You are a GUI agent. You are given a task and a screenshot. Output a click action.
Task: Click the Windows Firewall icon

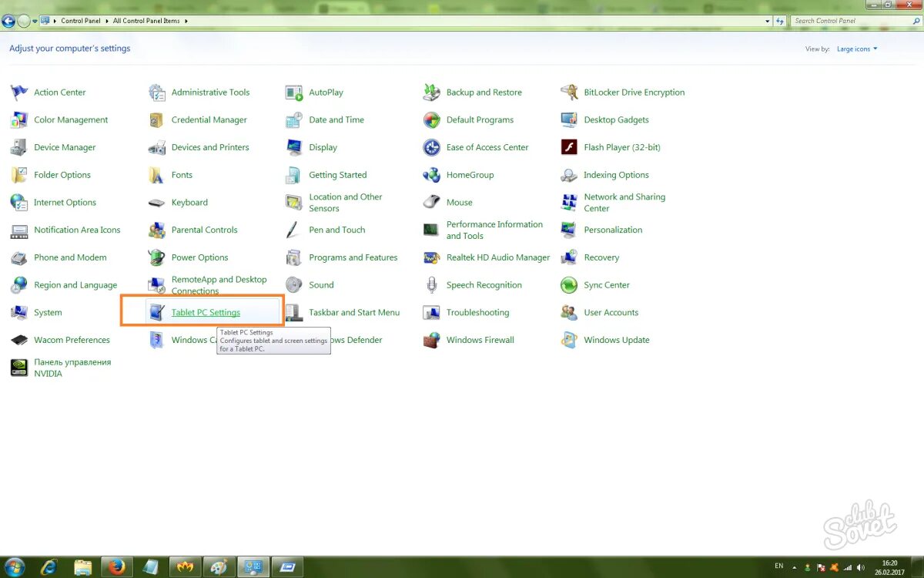(x=432, y=340)
